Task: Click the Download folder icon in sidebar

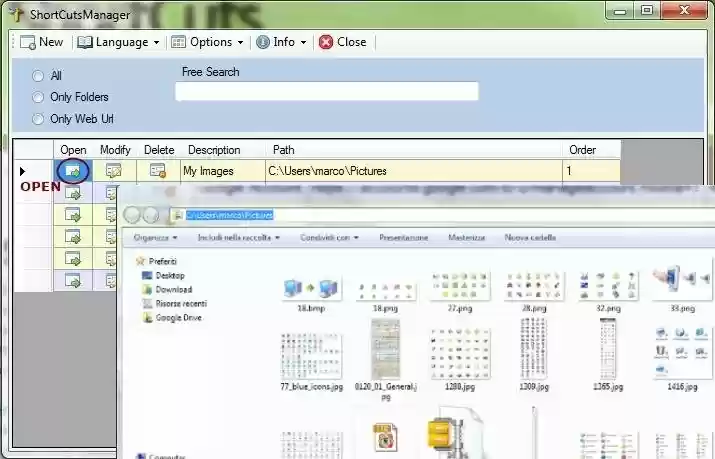Action: 147,289
